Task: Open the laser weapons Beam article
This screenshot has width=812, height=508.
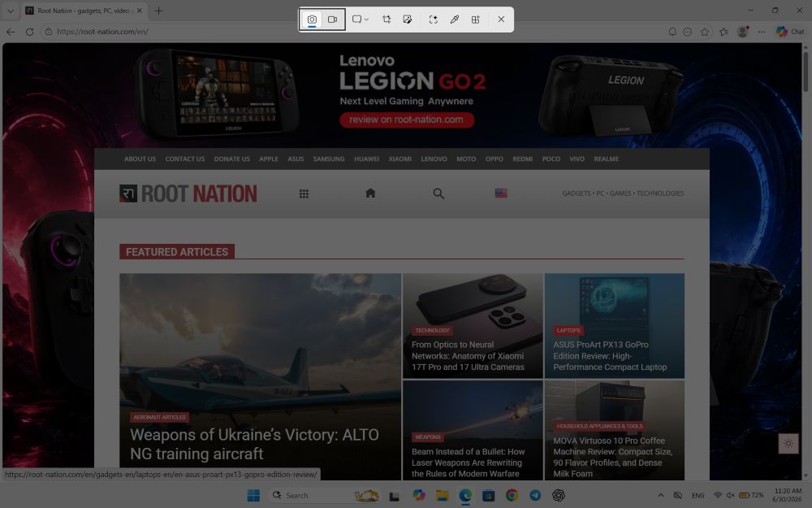Action: click(x=469, y=462)
